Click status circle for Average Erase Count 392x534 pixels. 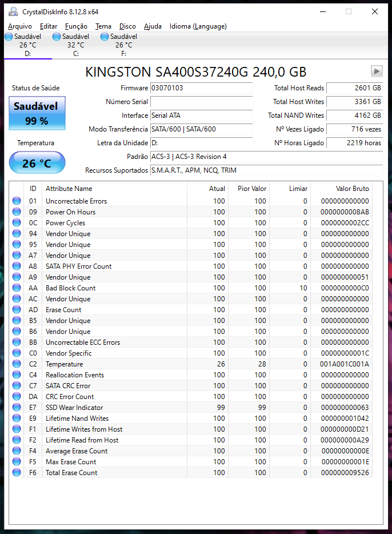[17, 451]
